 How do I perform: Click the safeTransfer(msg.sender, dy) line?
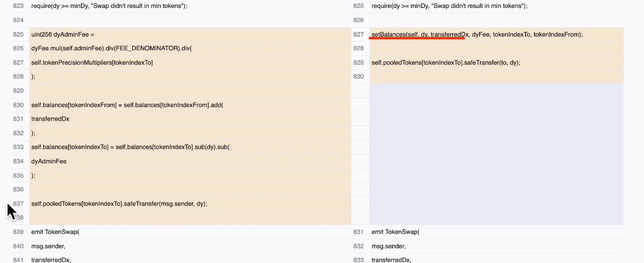[x=119, y=203]
